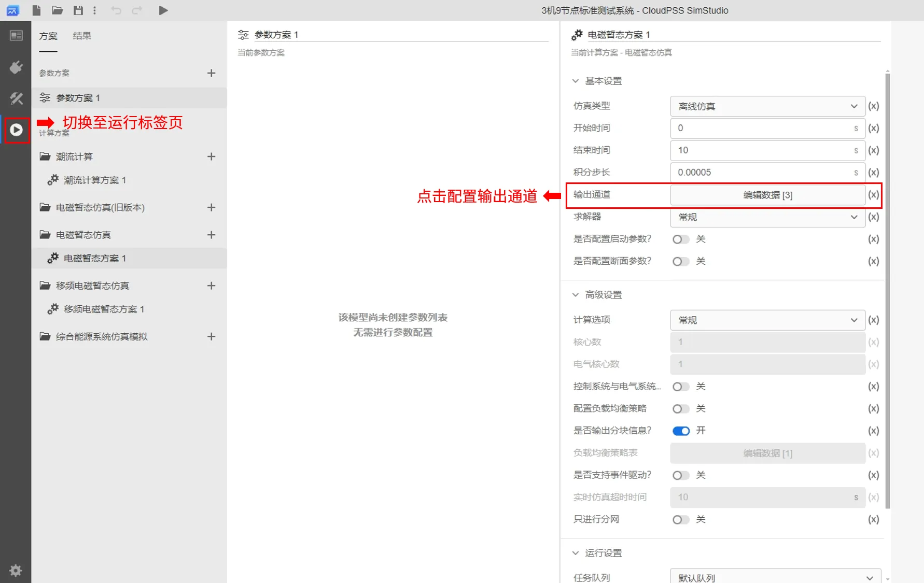Open the summary page sidebar icon
This screenshot has width=924, height=583.
pyautogui.click(x=16, y=35)
